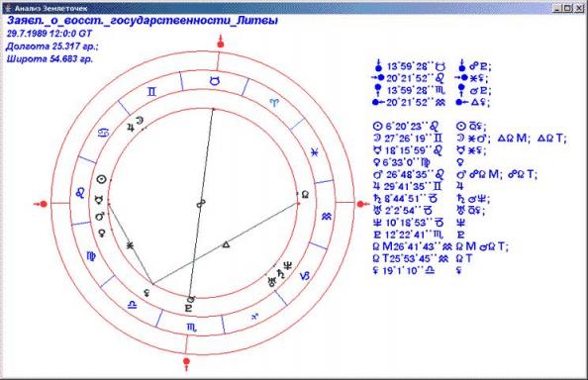Viewport: 588px width, 380px height.
Task: Click the Gemini sign on the zodiac ring
Action: pos(151,91)
